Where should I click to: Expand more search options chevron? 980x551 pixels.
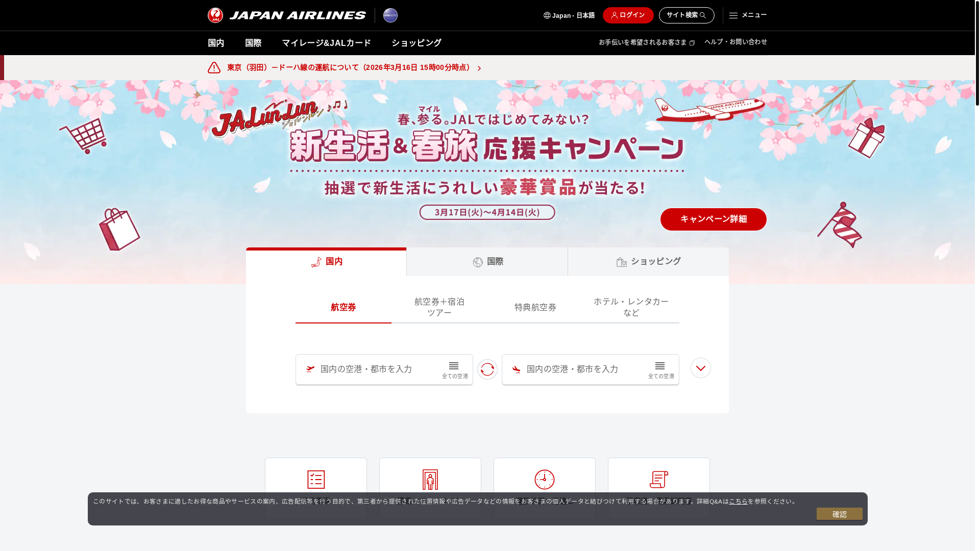[x=700, y=368]
